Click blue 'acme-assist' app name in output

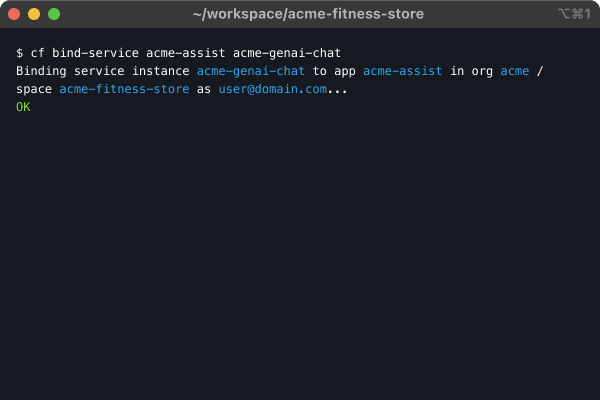[x=403, y=71]
